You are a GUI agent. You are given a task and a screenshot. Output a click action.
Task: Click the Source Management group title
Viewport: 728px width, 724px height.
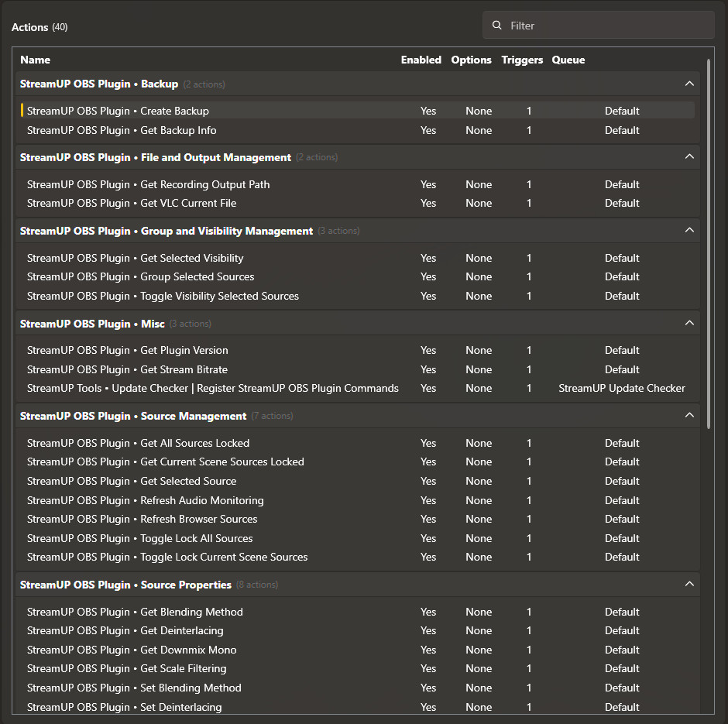tap(133, 416)
